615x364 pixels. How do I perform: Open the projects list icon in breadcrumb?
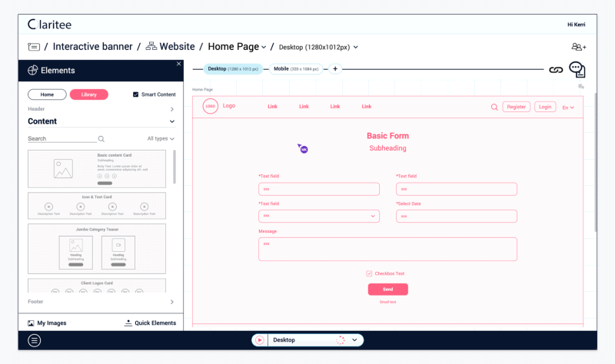click(34, 47)
